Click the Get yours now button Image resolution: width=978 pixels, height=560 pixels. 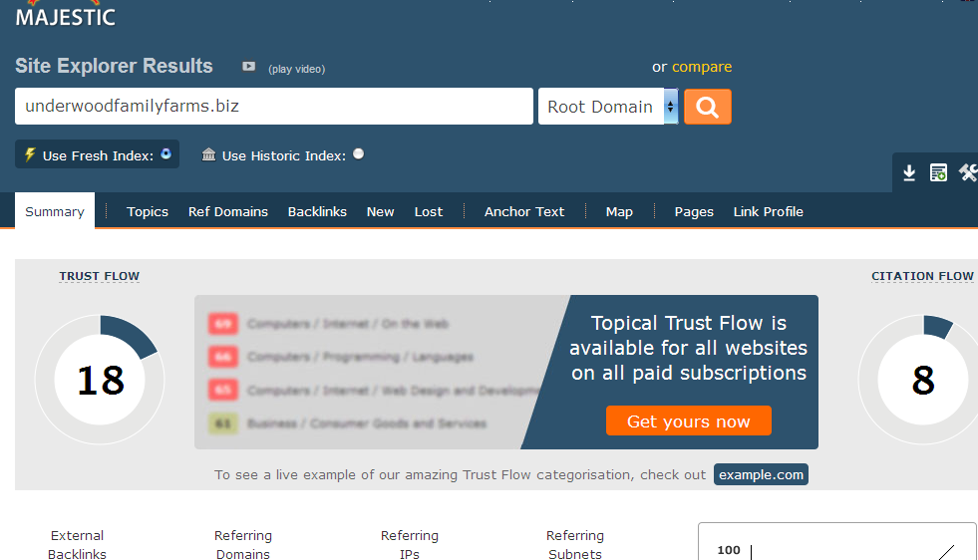[689, 420]
